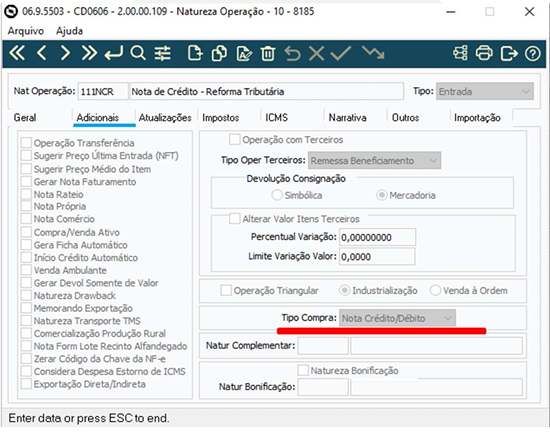Tick Operação com Terceiros checkbox
The image size is (550, 435).
(235, 140)
